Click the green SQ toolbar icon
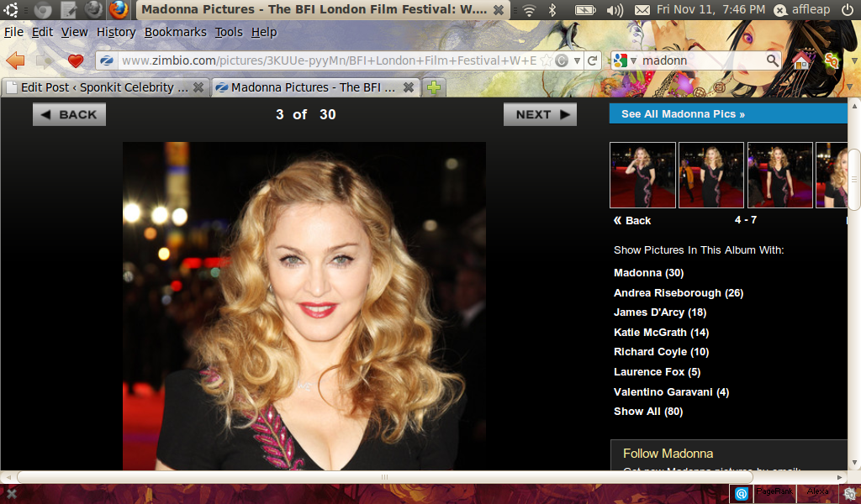Image resolution: width=861 pixels, height=504 pixels. (832, 60)
